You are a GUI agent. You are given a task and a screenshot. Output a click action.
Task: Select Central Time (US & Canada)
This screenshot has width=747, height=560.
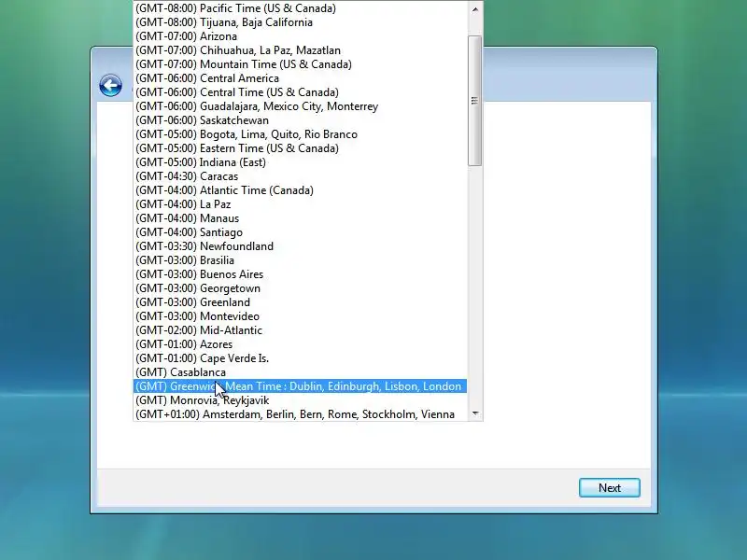[x=300, y=92]
